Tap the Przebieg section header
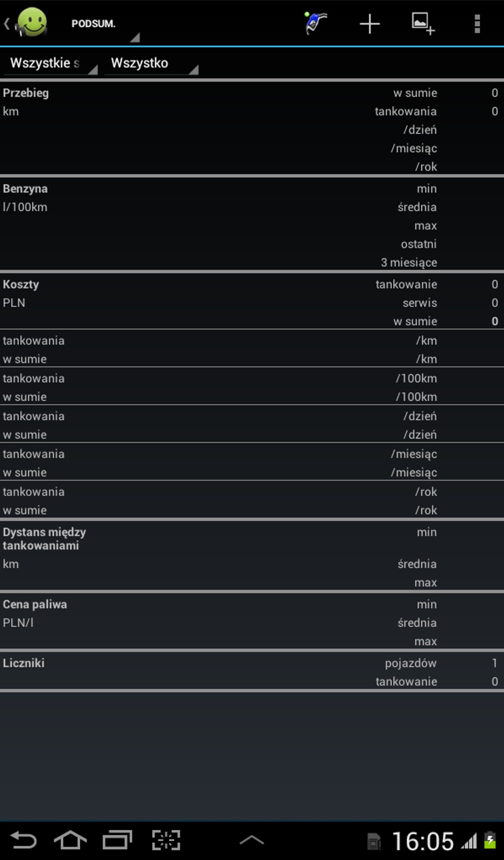The image size is (504, 860). (x=26, y=93)
